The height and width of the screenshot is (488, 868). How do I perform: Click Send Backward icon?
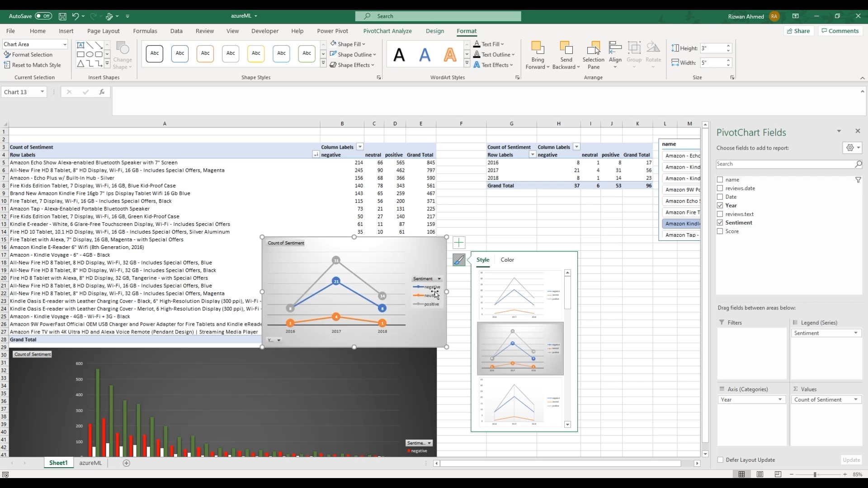[x=566, y=49]
